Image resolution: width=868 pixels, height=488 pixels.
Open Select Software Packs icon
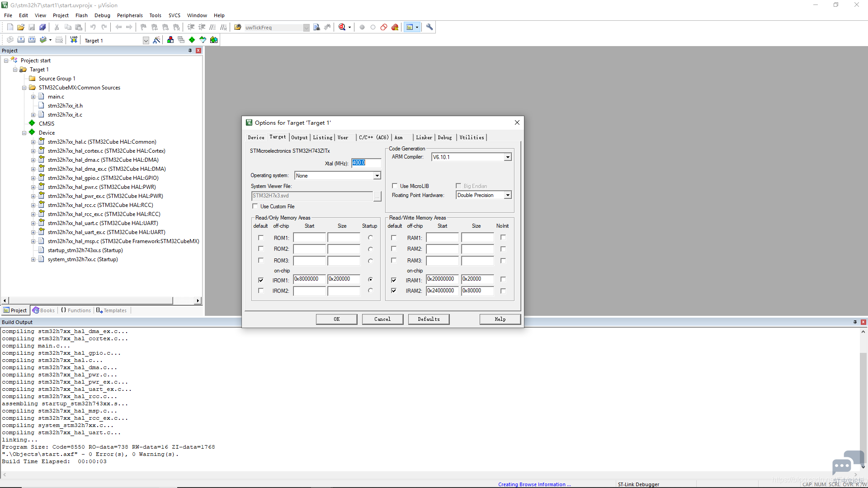[203, 40]
